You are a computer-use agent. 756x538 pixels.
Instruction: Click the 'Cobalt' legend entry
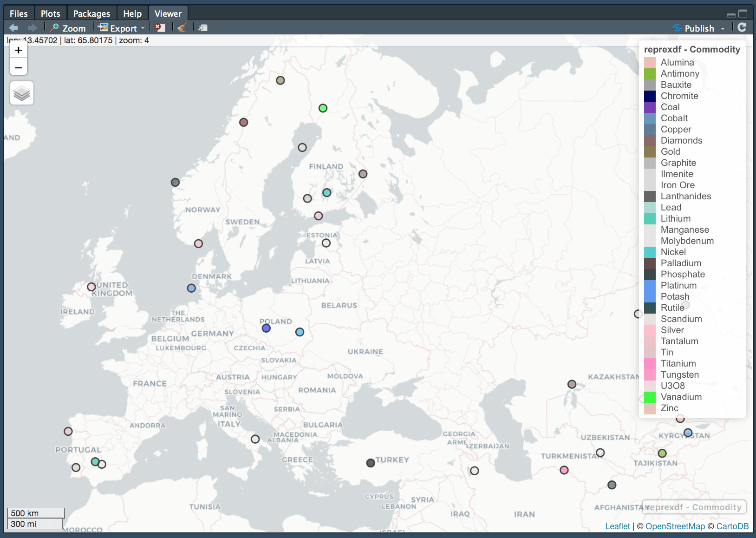point(674,118)
